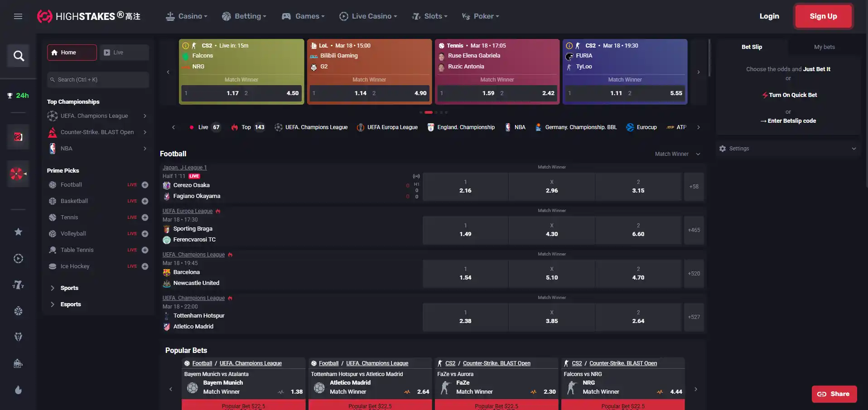Click the plus icon beside Tennis
The height and width of the screenshot is (410, 868).
145,217
